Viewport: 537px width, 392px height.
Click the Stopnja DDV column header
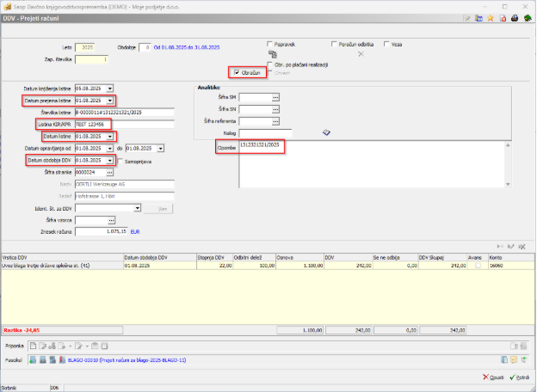[x=215, y=257]
